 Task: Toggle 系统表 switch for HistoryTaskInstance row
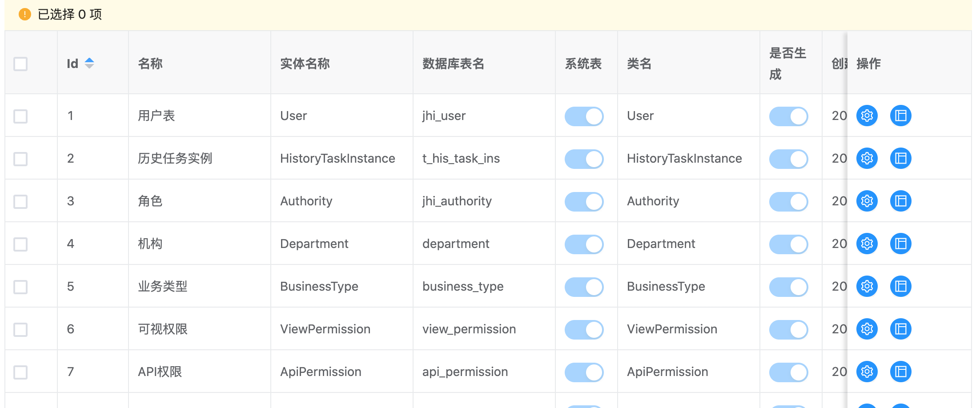coord(584,159)
